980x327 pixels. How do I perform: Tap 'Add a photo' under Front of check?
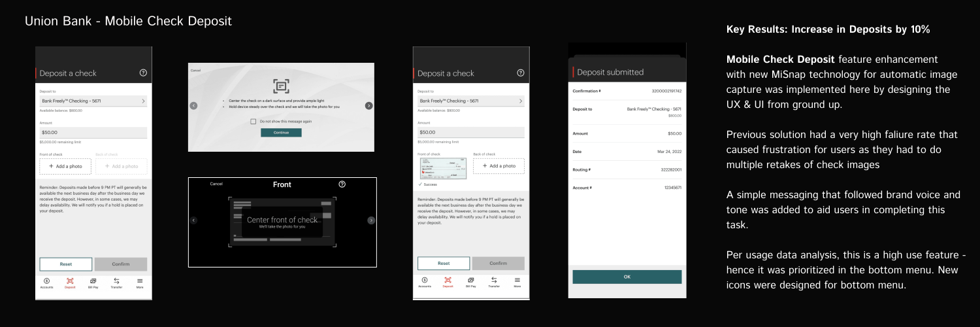(x=65, y=166)
